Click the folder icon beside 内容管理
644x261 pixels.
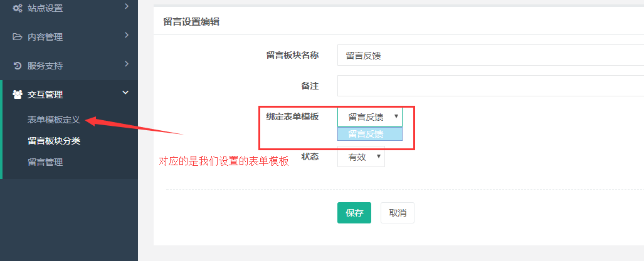click(x=18, y=37)
